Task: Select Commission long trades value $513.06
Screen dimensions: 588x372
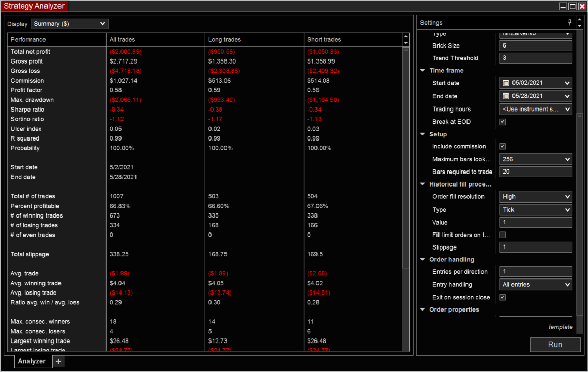Action: coord(219,81)
